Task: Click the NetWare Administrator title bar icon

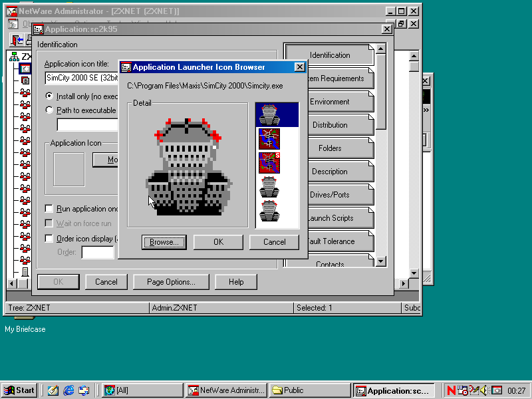Action: tap(12, 11)
